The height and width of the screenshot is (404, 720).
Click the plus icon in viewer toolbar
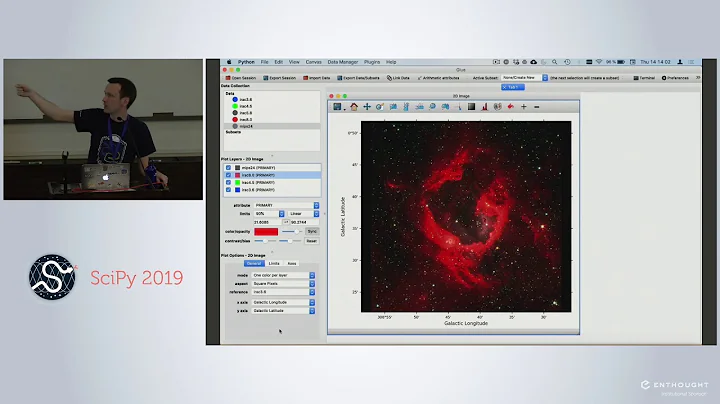[x=523, y=107]
